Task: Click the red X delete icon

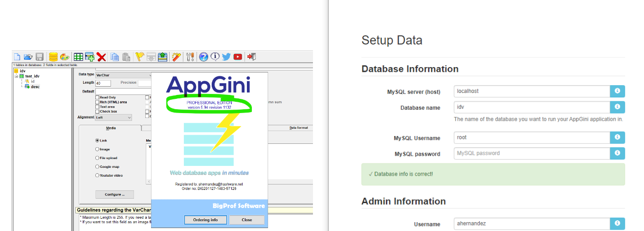Action: (x=101, y=57)
